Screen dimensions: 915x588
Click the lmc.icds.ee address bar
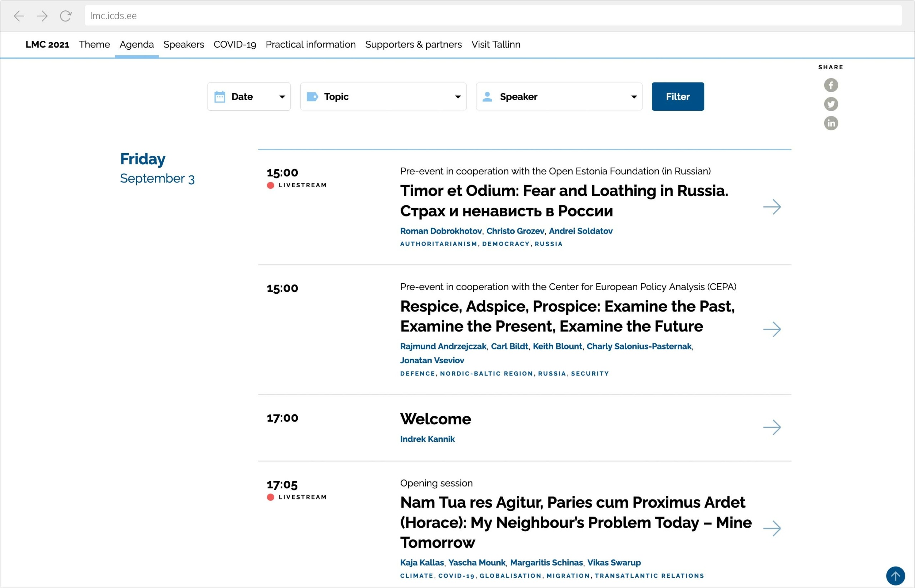click(493, 16)
